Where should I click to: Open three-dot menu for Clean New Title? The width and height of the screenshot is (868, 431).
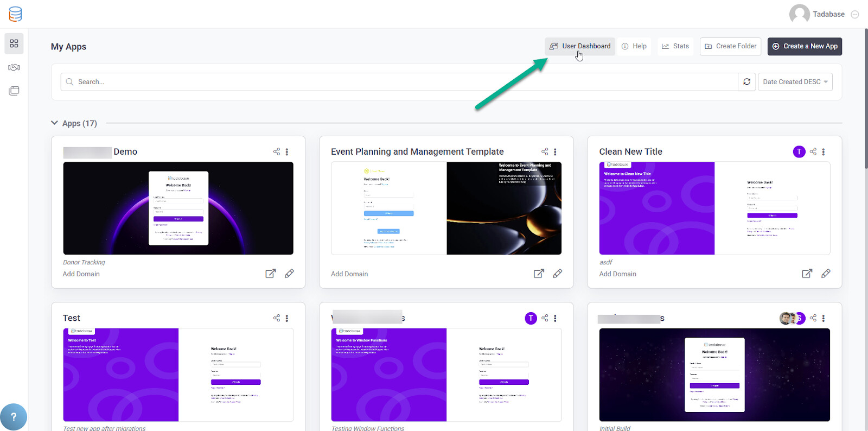(x=824, y=152)
